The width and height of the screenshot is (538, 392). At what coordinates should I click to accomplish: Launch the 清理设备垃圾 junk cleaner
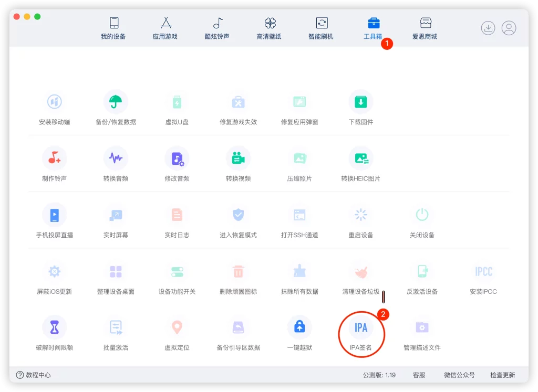(361, 274)
